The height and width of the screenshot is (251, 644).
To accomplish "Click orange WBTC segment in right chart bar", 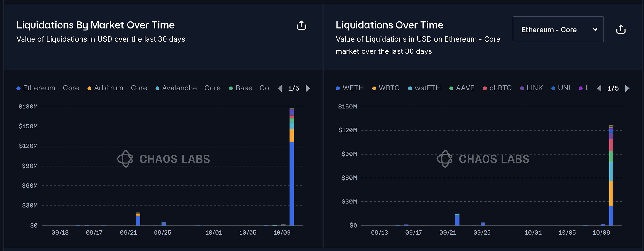I will pos(611,193).
